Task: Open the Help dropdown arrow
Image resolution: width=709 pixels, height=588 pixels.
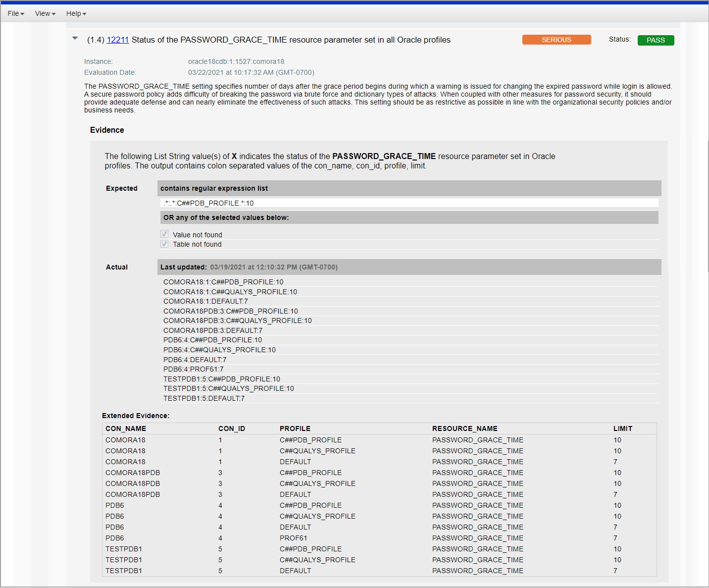Action: click(x=84, y=13)
